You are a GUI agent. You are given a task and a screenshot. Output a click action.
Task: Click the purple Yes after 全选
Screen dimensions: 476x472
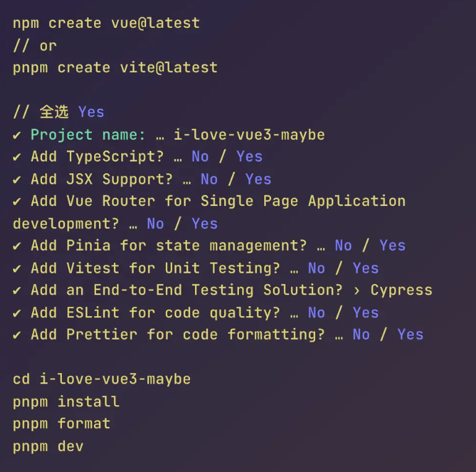click(x=91, y=112)
